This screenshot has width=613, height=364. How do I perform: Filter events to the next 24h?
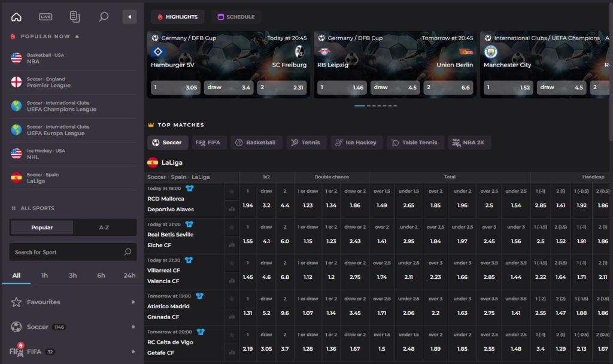point(129,275)
